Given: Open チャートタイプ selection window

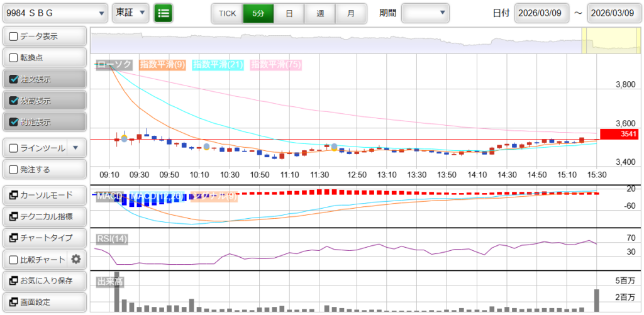Looking at the screenshot, I should pyautogui.click(x=43, y=238).
